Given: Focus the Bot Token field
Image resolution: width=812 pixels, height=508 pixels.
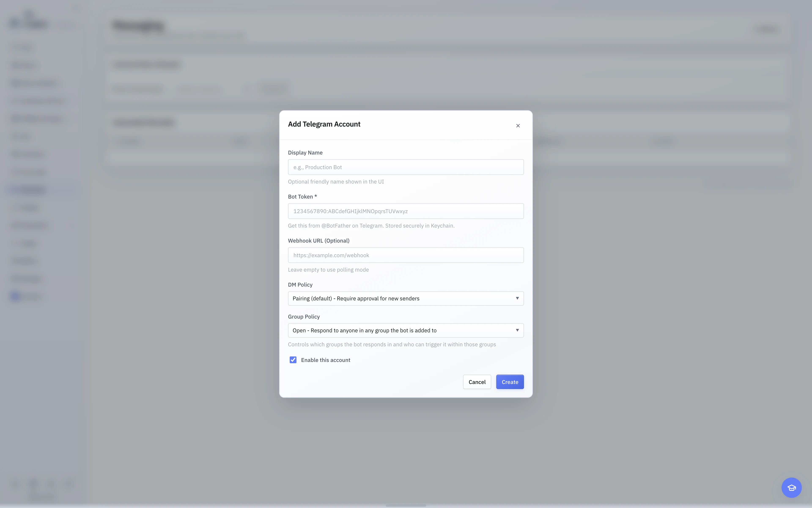Looking at the screenshot, I should tap(406, 211).
